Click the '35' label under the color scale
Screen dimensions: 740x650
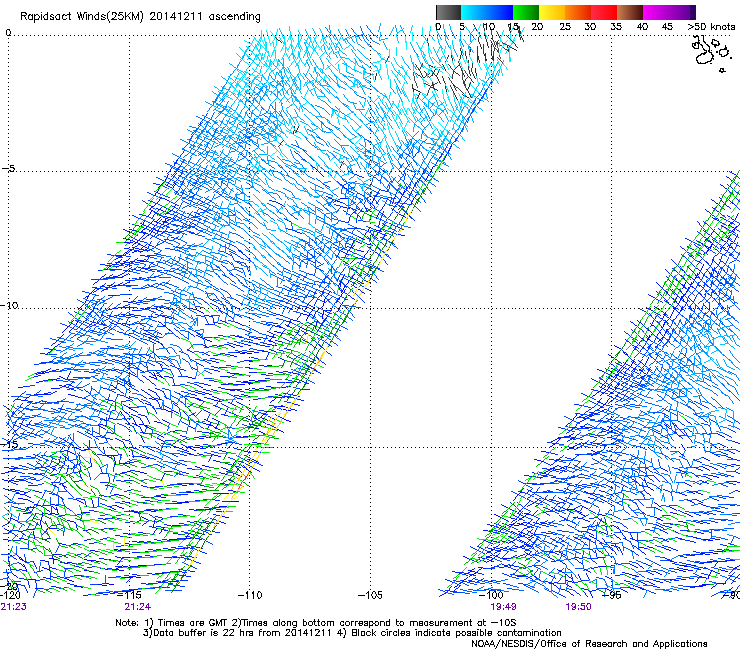(616, 26)
